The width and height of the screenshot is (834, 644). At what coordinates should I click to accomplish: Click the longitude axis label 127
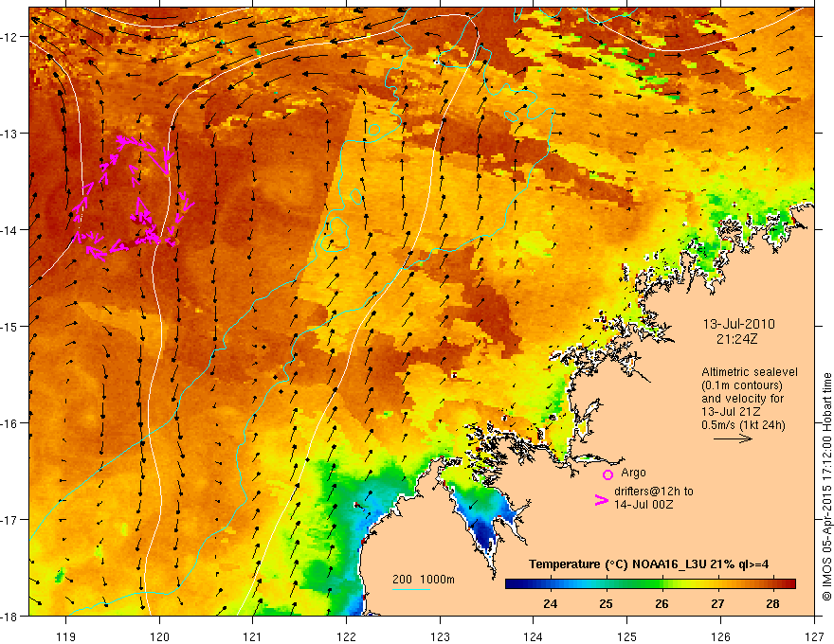pos(814,636)
